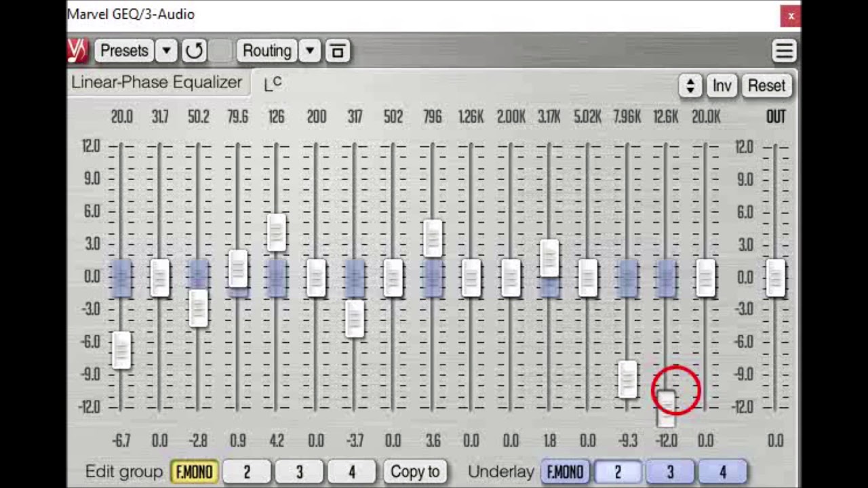Select Edit group 2

247,472
